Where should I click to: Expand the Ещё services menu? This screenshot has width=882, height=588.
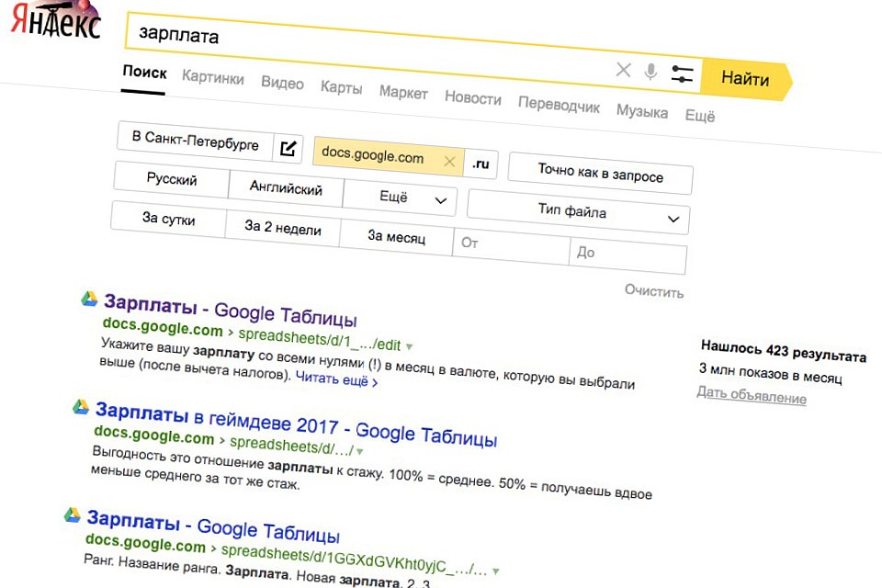point(700,116)
